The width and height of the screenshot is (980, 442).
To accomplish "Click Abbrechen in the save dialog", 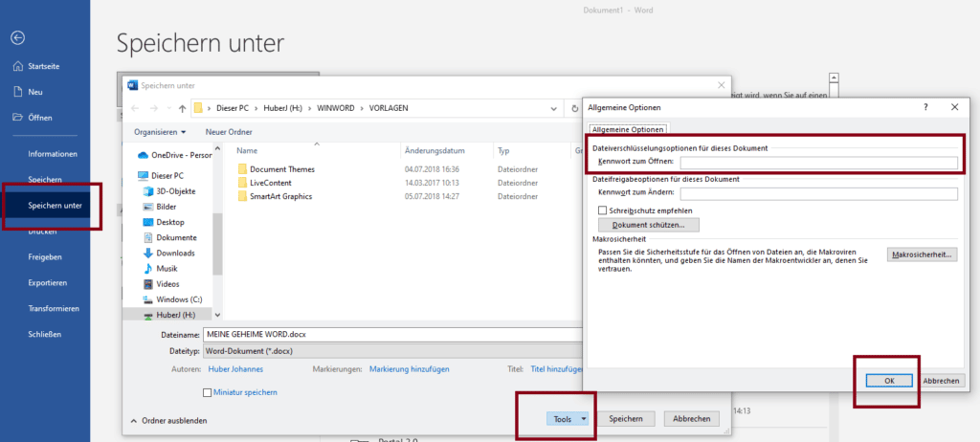I will (x=692, y=419).
